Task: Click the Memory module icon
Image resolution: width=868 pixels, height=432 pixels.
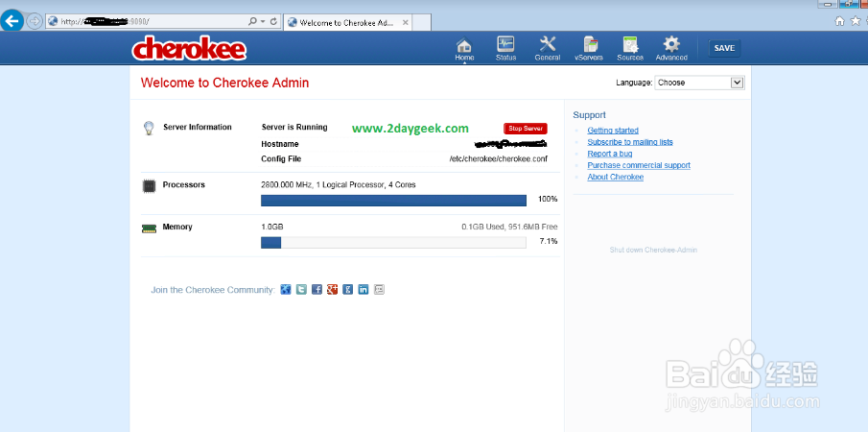Action: [149, 228]
